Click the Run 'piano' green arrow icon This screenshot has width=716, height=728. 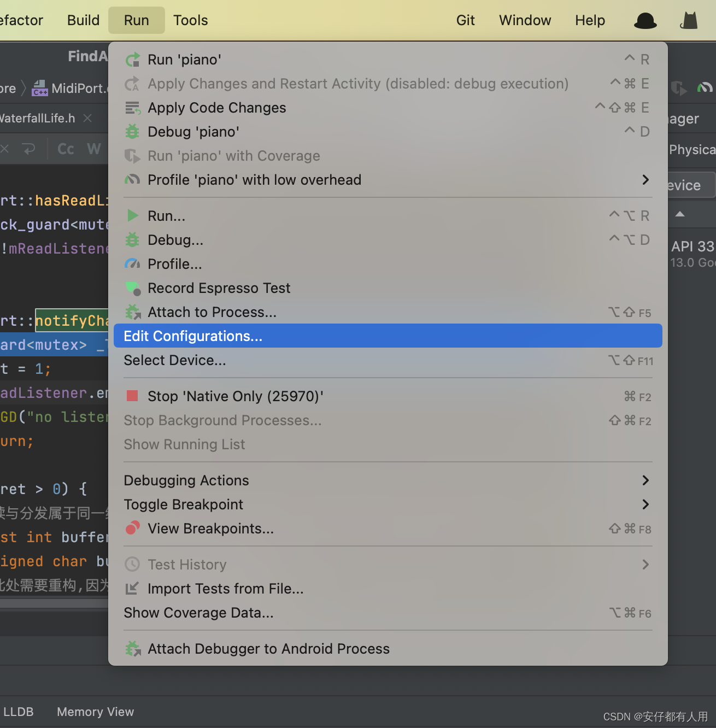132,60
